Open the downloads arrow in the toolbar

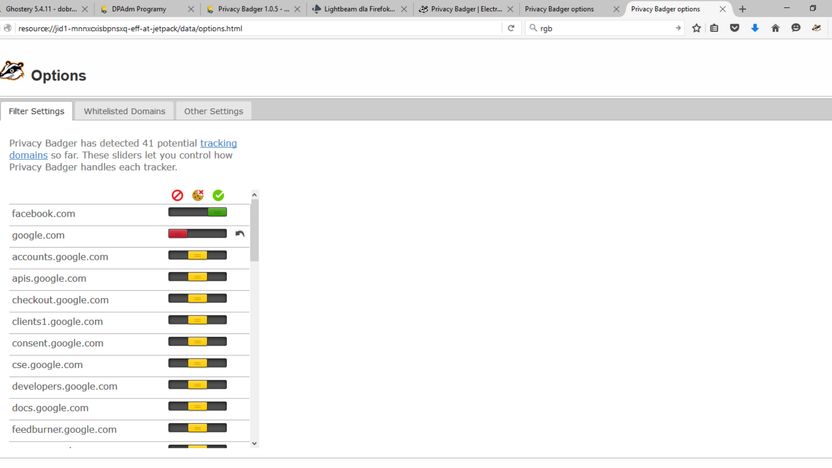tap(755, 28)
